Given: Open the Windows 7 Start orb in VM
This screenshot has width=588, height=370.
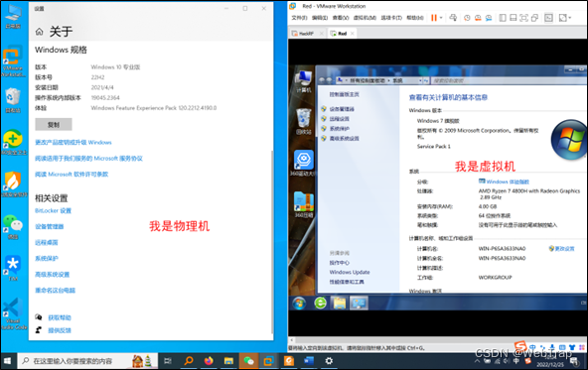Looking at the screenshot, I should point(299,303).
